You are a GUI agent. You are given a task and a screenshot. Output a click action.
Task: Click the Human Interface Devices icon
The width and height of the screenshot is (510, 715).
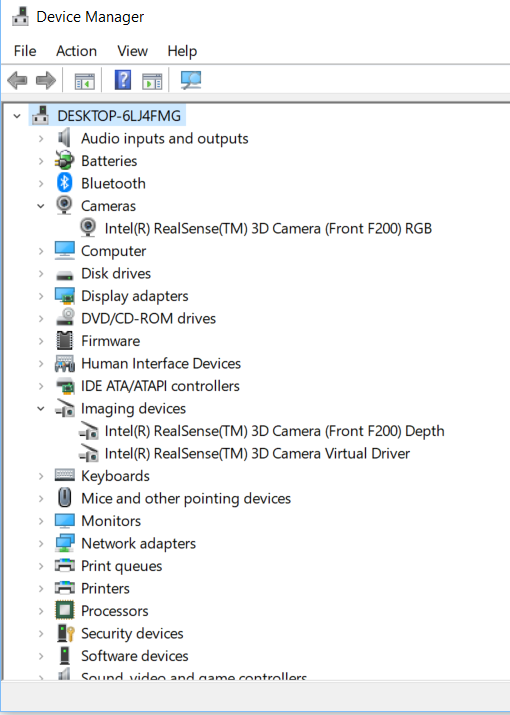[x=64, y=363]
